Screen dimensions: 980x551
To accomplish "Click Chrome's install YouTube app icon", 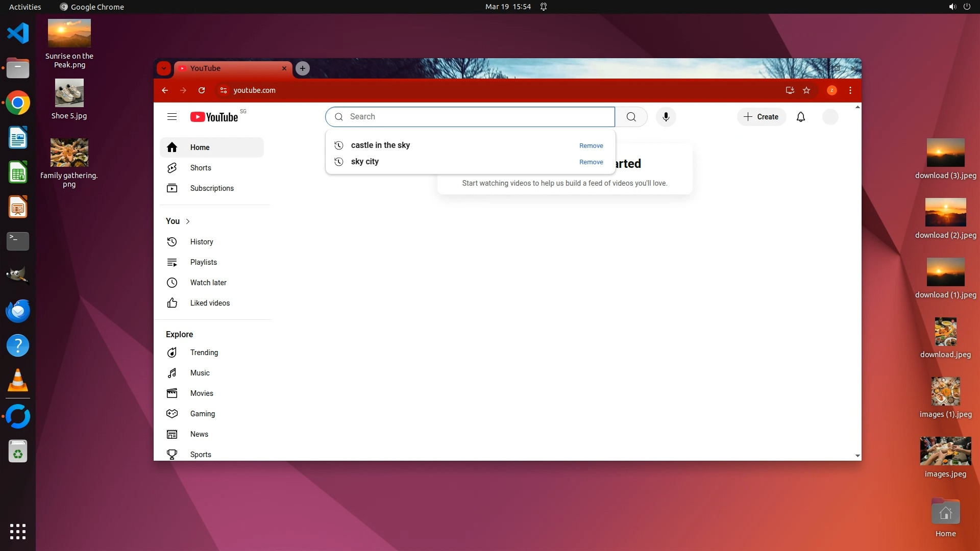I will [790, 90].
